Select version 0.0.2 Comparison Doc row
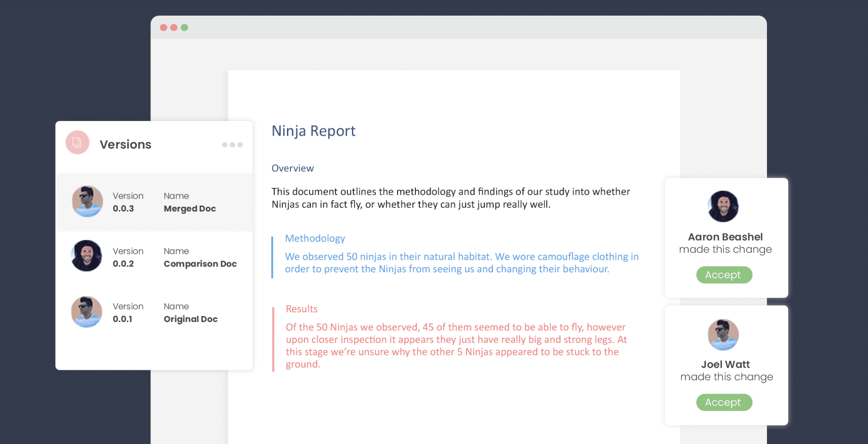Image resolution: width=868 pixels, height=444 pixels. pos(154,258)
